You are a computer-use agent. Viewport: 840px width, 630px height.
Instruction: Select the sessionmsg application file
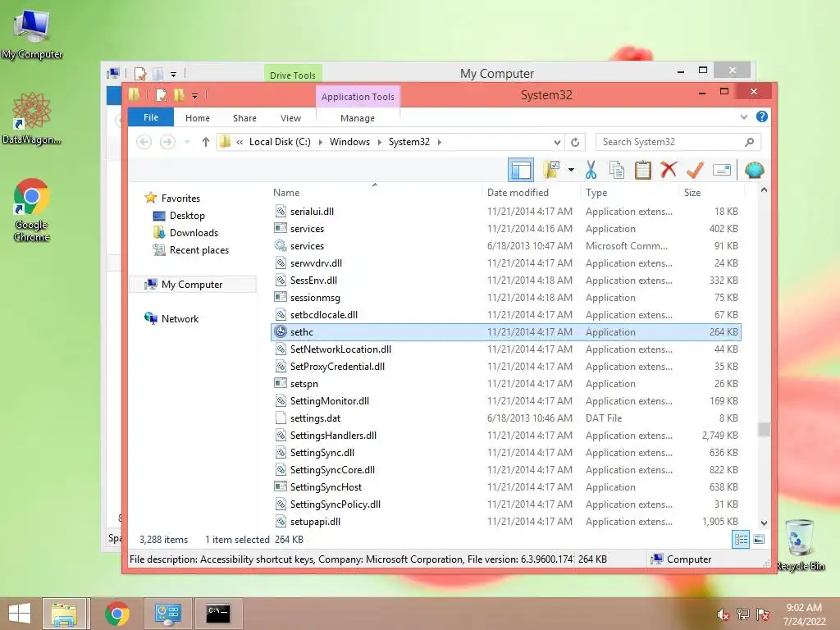coord(505,297)
